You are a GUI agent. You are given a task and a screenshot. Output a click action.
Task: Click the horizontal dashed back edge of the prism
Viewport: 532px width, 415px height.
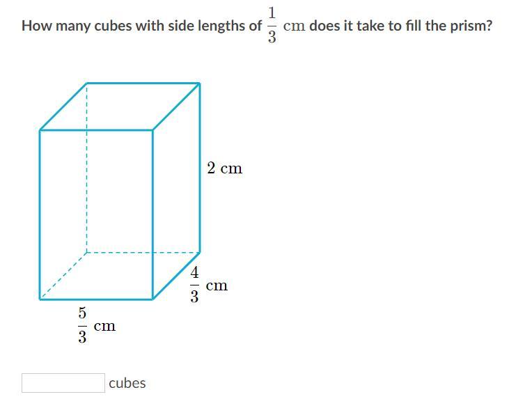point(143,252)
